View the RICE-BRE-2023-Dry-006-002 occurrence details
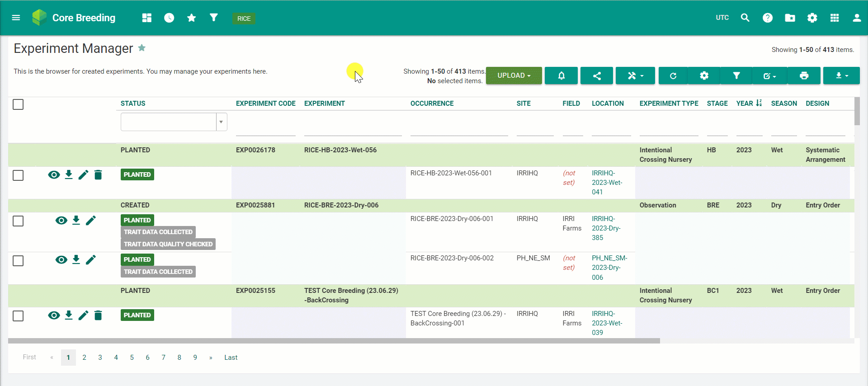The height and width of the screenshot is (386, 868). 61,260
